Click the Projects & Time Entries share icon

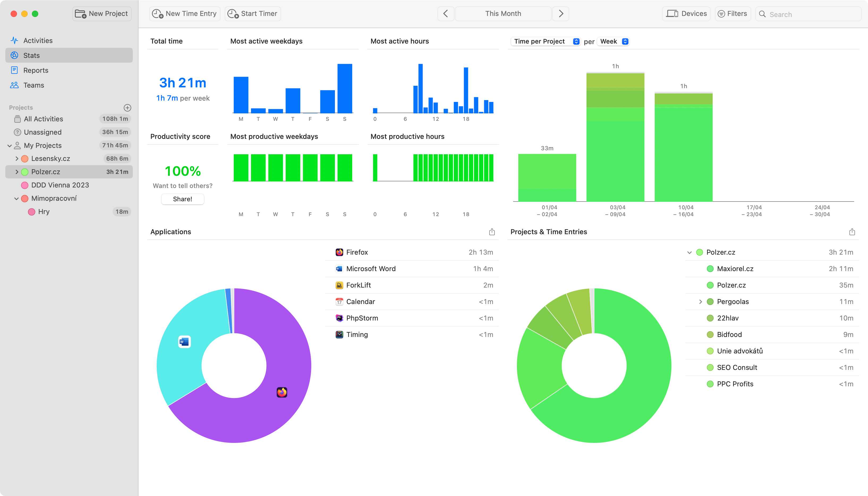coord(852,232)
